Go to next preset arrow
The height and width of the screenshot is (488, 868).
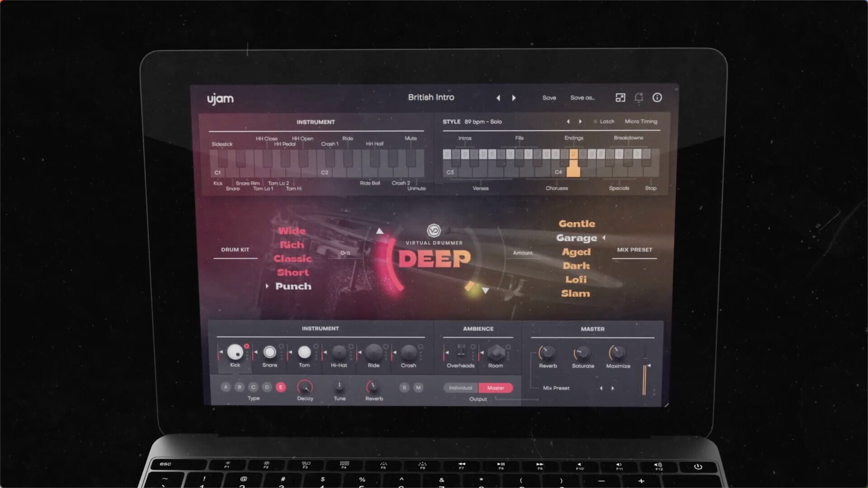click(514, 98)
